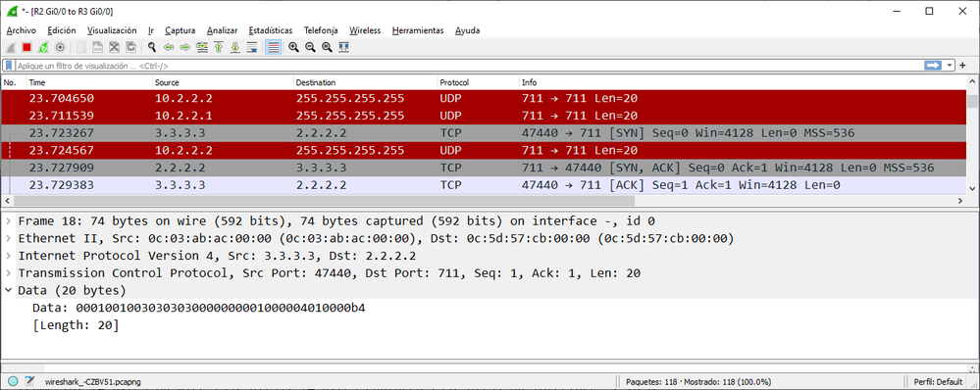Select the SYN packet at 23.723267
The height and width of the screenshot is (390, 980).
point(484,133)
